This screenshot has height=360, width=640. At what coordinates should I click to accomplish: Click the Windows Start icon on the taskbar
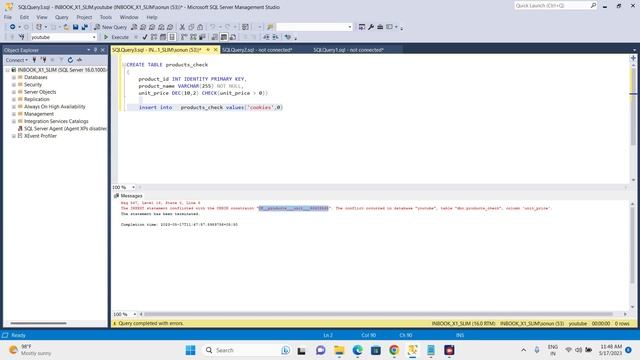(x=190, y=350)
